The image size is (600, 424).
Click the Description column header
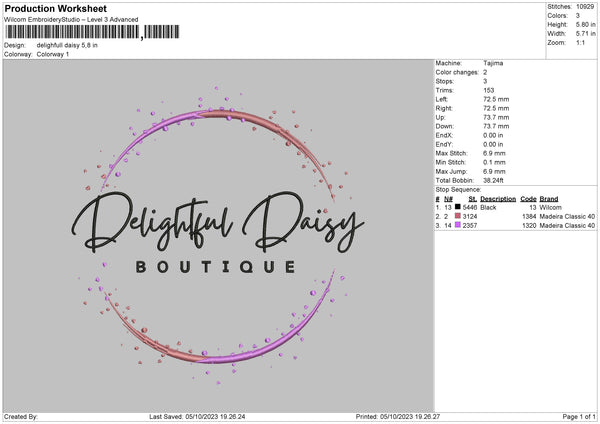tap(498, 199)
